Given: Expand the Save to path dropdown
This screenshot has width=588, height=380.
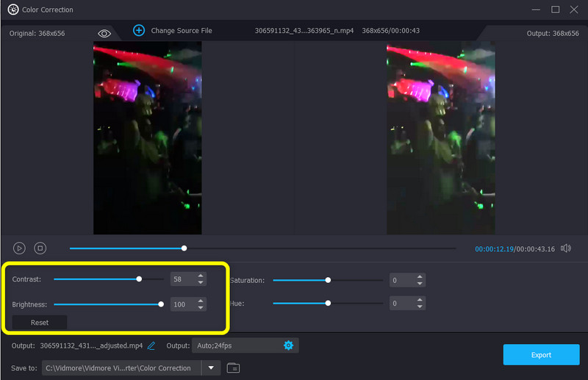Looking at the screenshot, I should (211, 368).
